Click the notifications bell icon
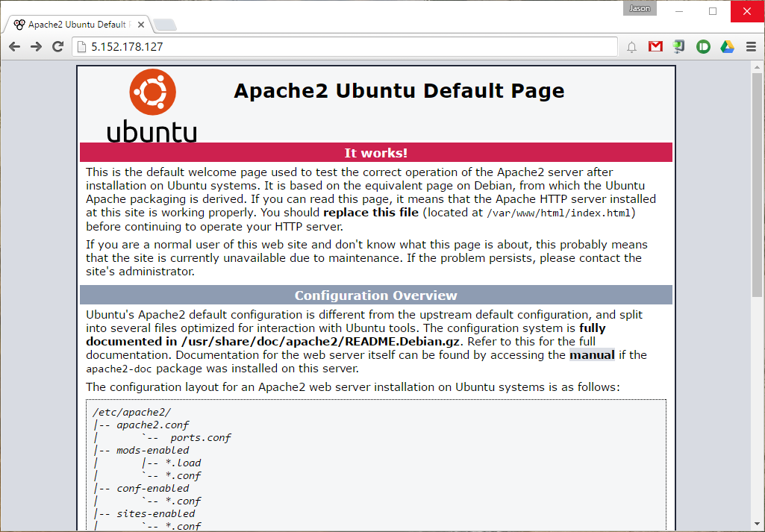 click(631, 46)
